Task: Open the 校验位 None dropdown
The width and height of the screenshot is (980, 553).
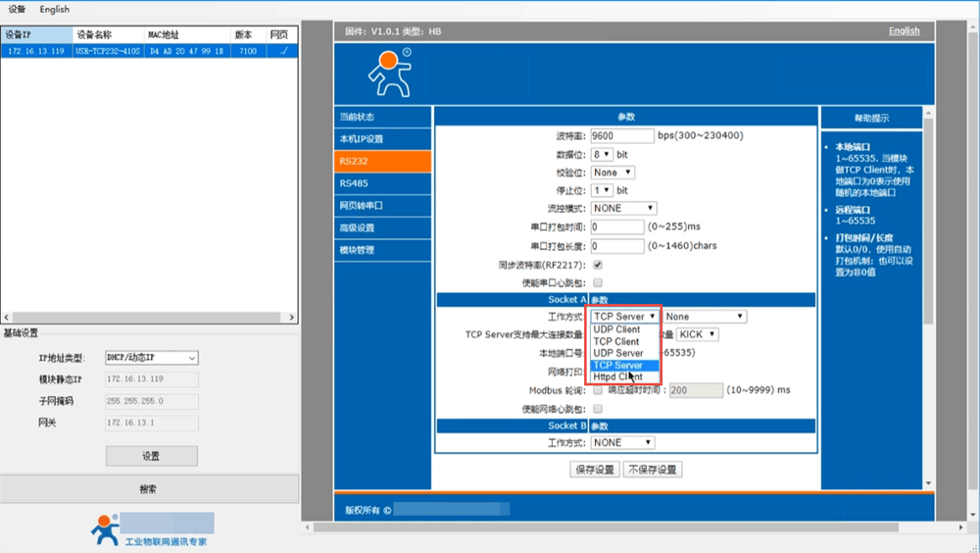Action: click(x=612, y=173)
